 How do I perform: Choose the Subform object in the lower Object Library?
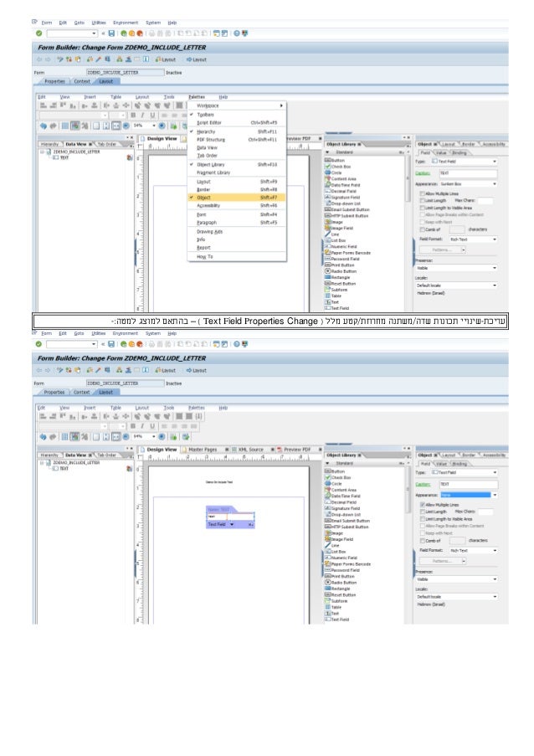coord(338,600)
